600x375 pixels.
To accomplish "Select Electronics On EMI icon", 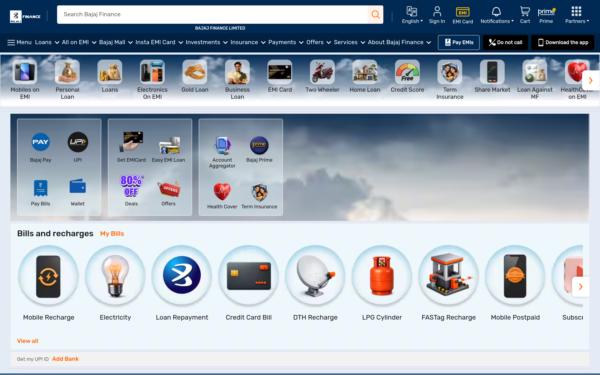I will pyautogui.click(x=152, y=72).
